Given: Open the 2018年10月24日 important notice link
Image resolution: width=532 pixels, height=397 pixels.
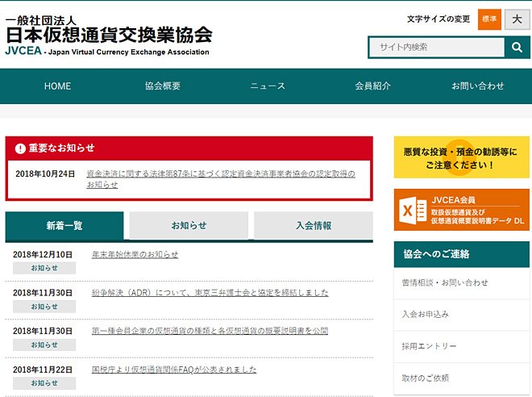Looking at the screenshot, I should (221, 179).
